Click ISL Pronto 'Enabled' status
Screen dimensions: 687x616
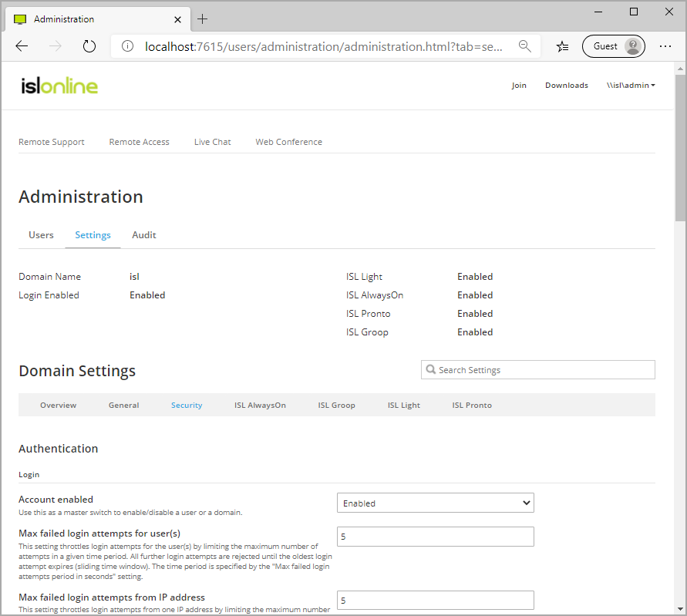(475, 313)
